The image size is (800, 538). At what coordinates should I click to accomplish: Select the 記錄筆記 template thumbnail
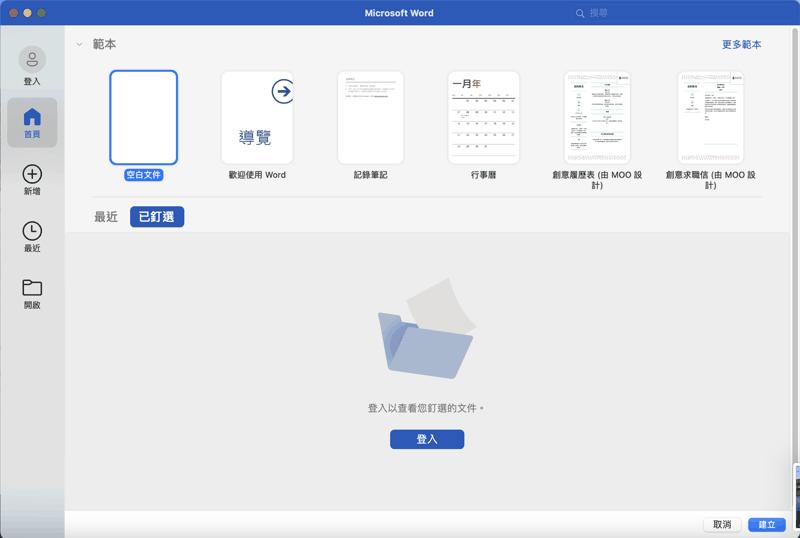coord(370,117)
